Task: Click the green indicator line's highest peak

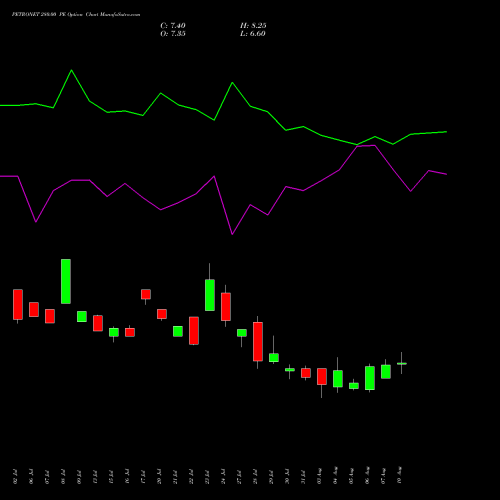Action: [71, 70]
